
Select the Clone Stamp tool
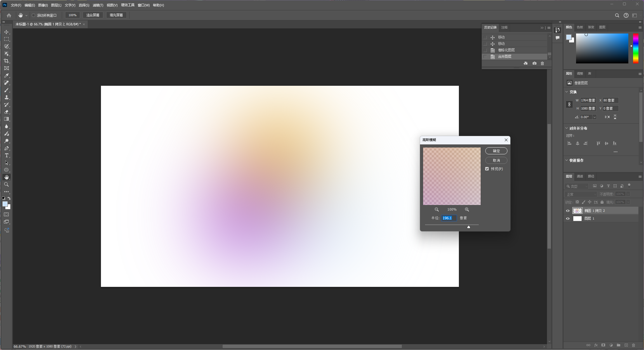(x=6, y=97)
